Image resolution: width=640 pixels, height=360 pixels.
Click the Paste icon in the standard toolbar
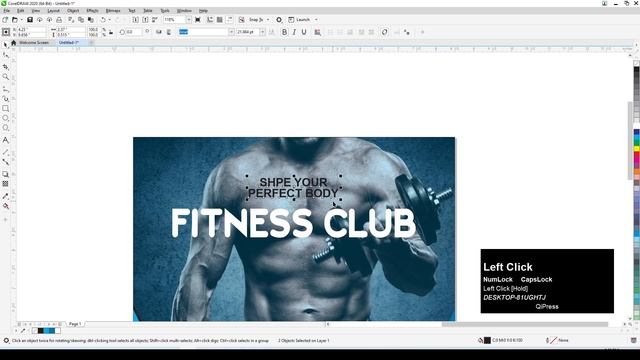coord(91,20)
